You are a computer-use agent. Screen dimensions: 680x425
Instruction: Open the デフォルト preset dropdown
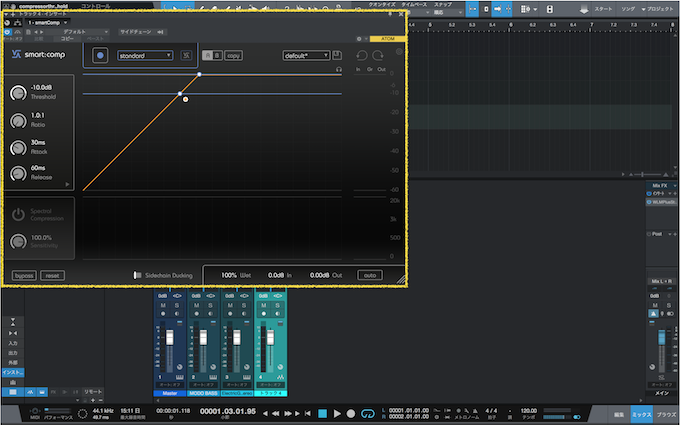point(78,32)
